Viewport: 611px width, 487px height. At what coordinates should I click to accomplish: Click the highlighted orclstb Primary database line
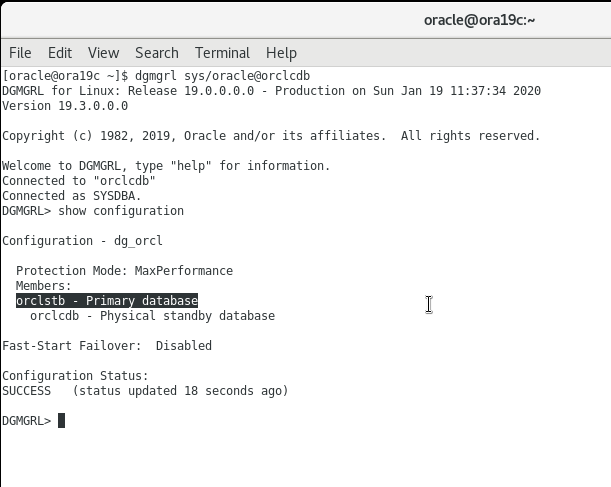(107, 301)
